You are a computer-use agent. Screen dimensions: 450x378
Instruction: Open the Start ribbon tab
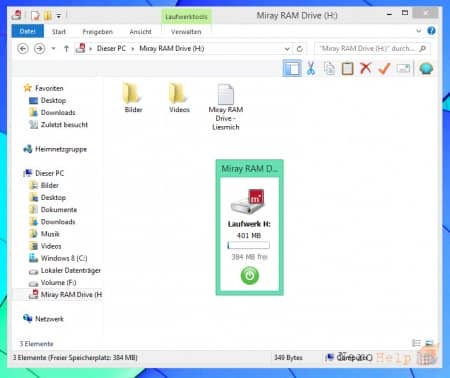click(59, 32)
